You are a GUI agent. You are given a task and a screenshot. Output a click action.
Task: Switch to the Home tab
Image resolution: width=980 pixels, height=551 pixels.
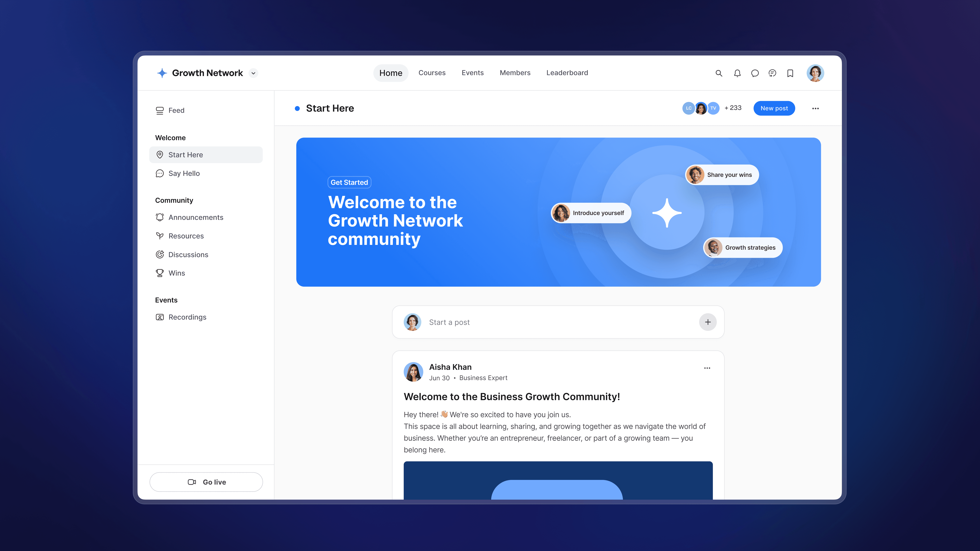point(391,73)
